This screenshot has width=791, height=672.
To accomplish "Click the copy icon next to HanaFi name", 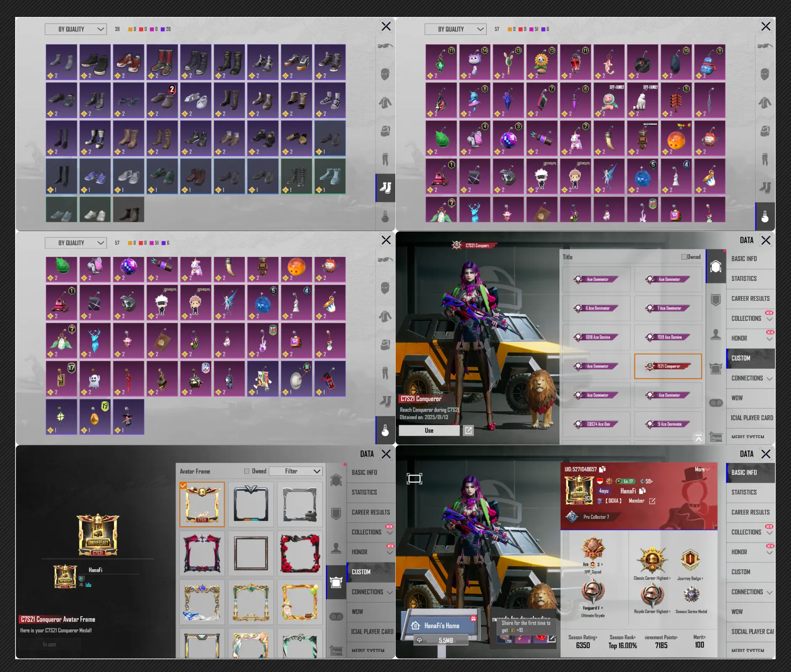I will coord(642,491).
